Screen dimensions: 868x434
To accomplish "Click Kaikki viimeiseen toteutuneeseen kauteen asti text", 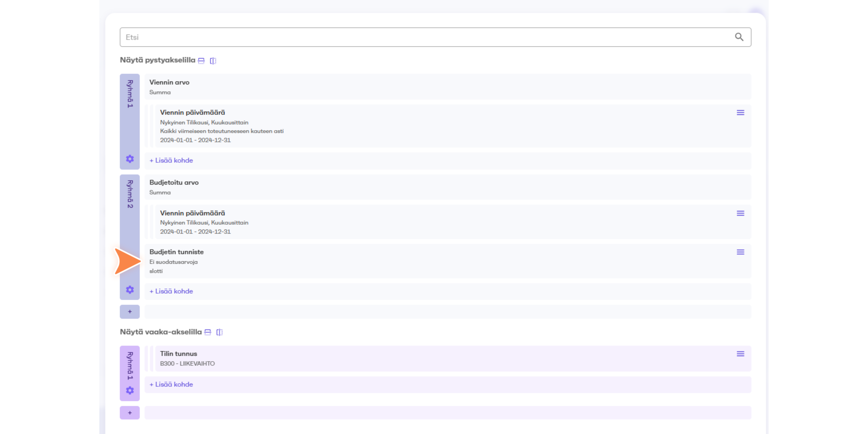I will pos(222,131).
